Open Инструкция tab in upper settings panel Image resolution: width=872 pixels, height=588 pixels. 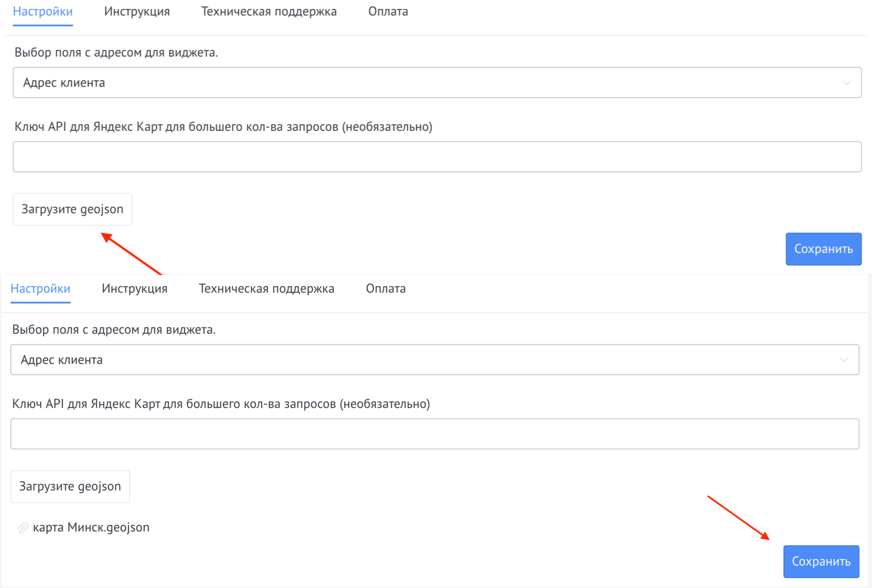pyautogui.click(x=137, y=11)
